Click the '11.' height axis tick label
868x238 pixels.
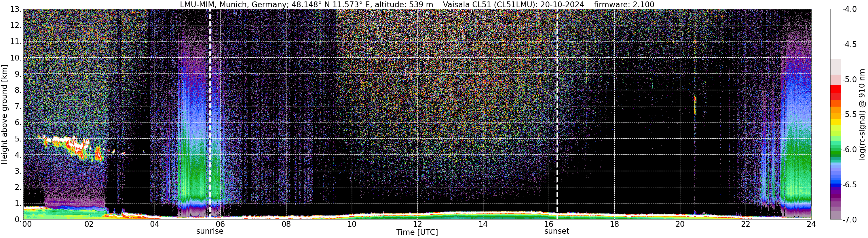point(16,41)
